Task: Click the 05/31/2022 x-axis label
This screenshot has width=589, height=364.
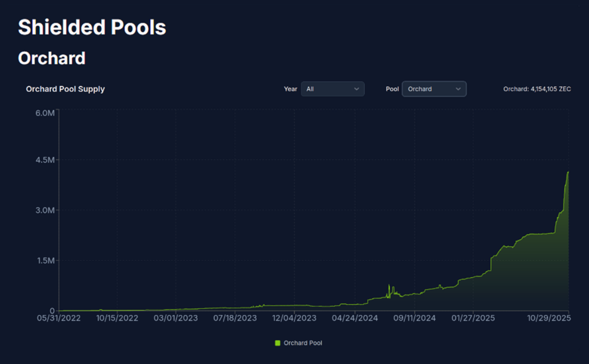Action: coord(58,317)
